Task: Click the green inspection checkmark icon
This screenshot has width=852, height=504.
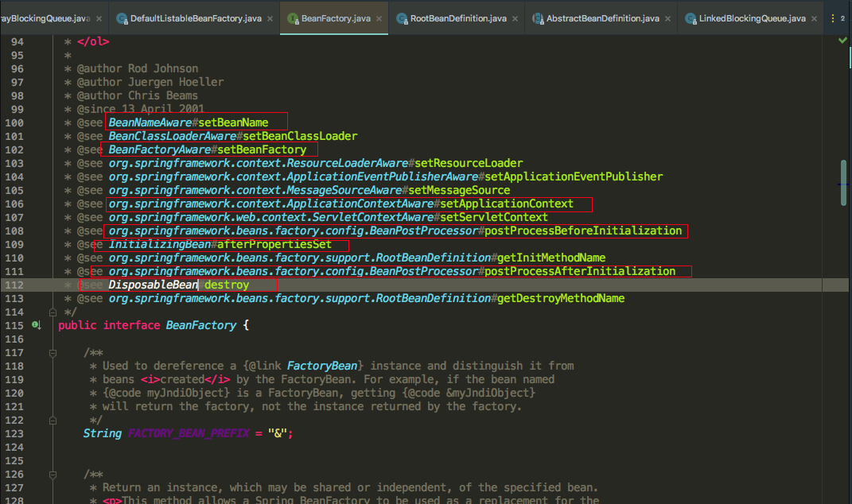Action: pos(842,41)
